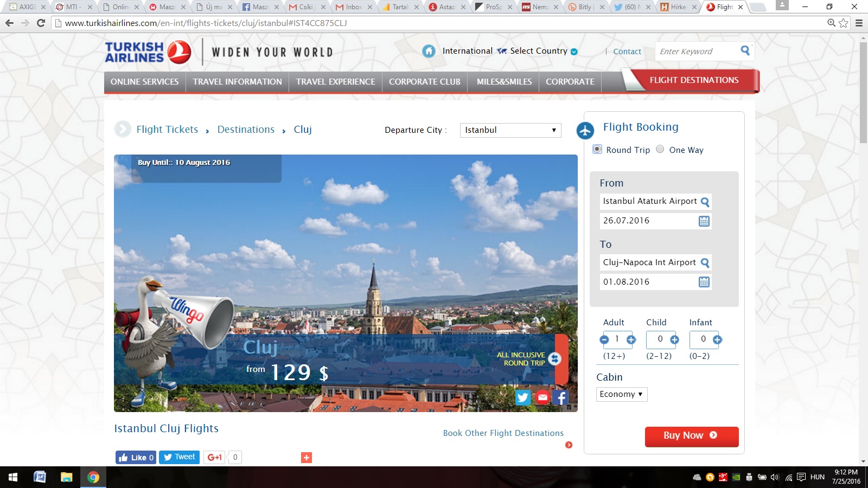Increase the Child passenger count
Screen dimensions: 868x488
point(674,340)
